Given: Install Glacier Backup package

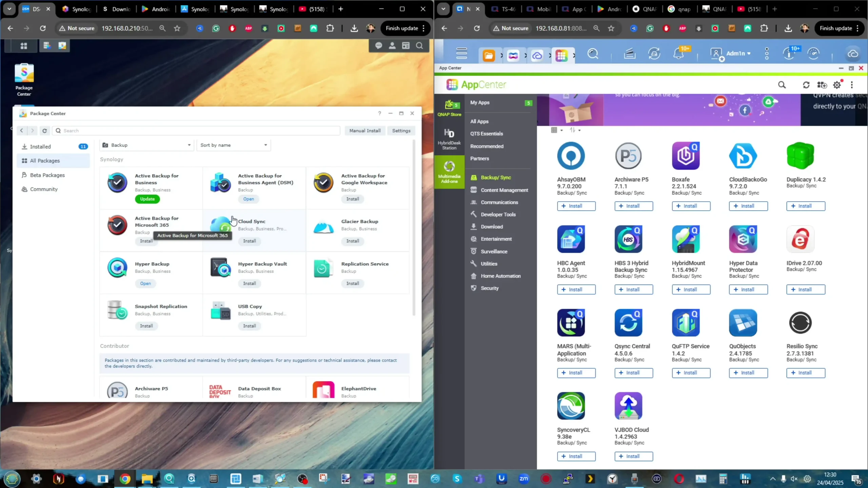Looking at the screenshot, I should 353,241.
